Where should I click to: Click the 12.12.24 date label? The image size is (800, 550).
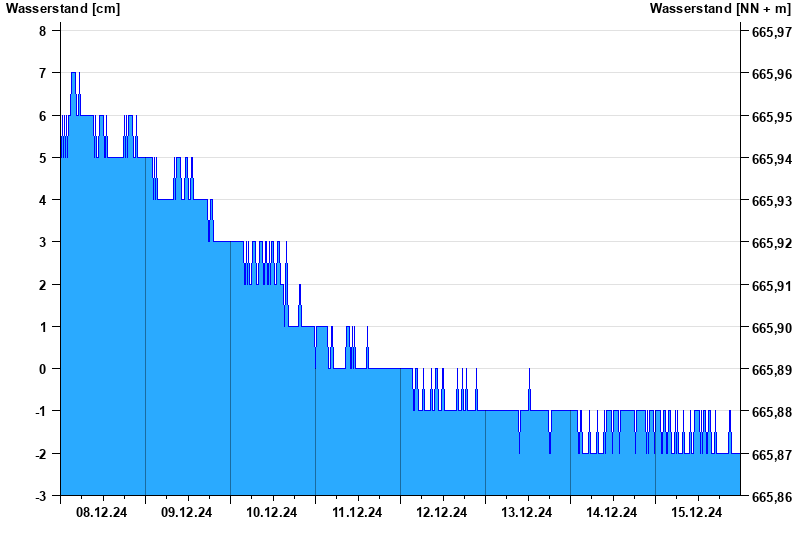[x=442, y=513]
